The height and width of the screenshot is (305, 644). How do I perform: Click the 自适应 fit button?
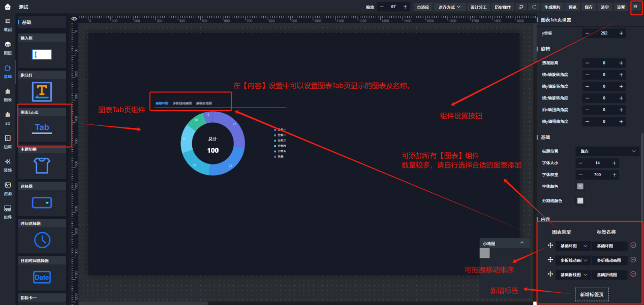423,7
